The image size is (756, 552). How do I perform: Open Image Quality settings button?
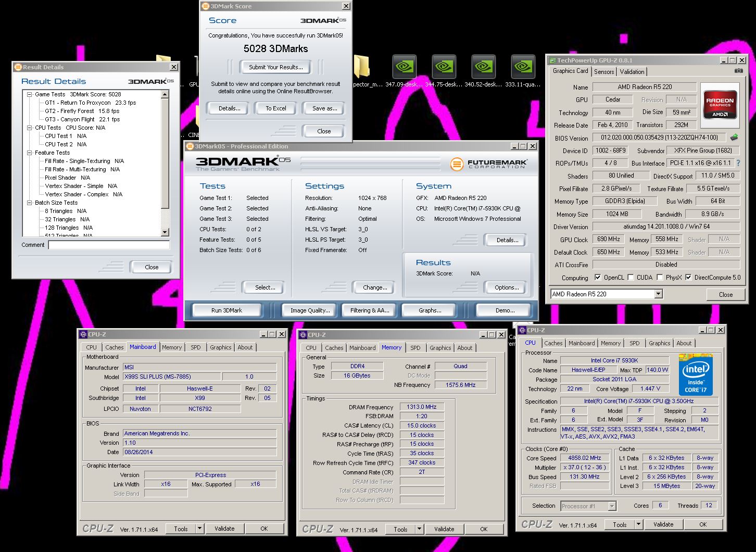pos(310,310)
